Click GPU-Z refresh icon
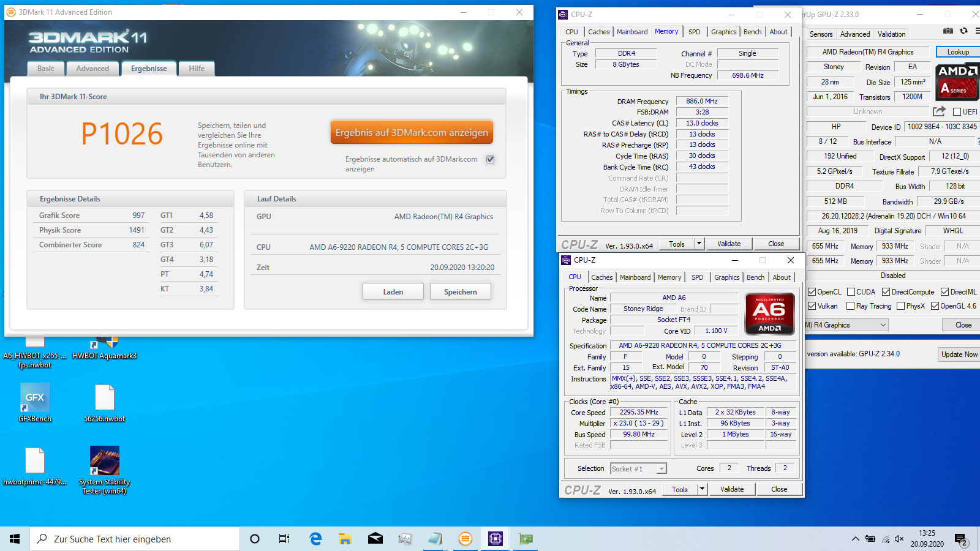 click(x=963, y=31)
